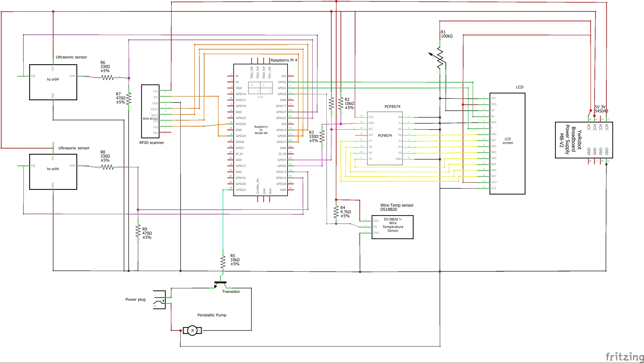Click the R6 330Ω resistor symbol

108,78
